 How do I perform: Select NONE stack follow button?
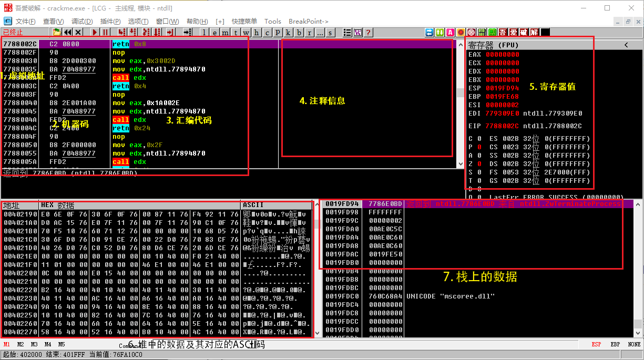tap(634, 344)
